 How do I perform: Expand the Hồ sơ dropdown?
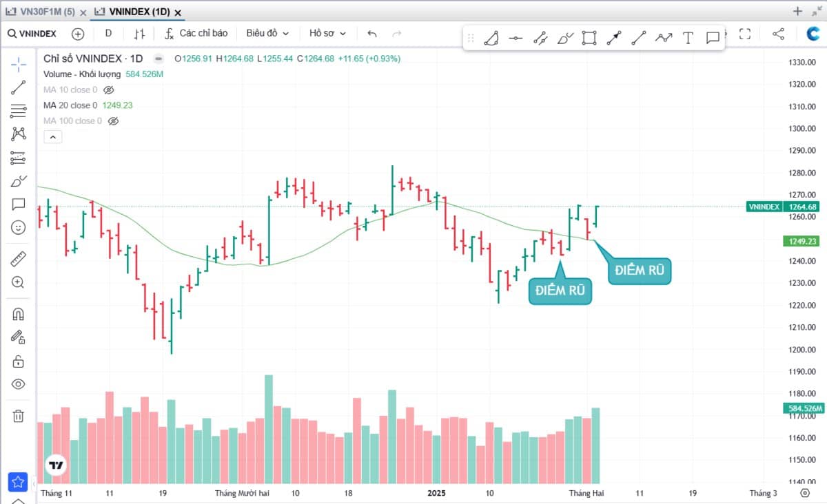[327, 33]
